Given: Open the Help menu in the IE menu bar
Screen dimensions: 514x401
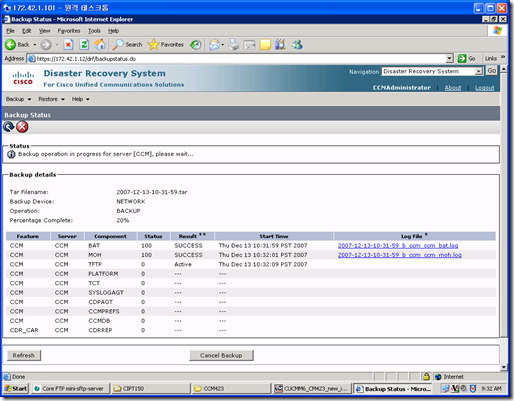Looking at the screenshot, I should pyautogui.click(x=113, y=31).
